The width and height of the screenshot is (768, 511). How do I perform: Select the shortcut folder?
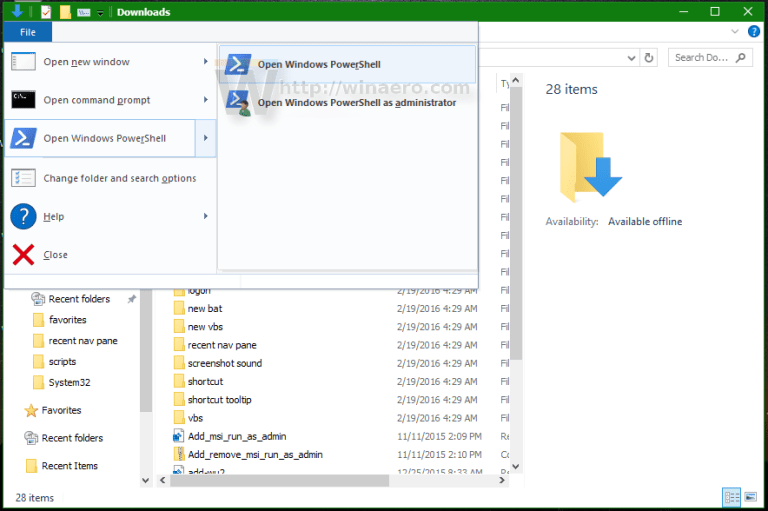205,381
